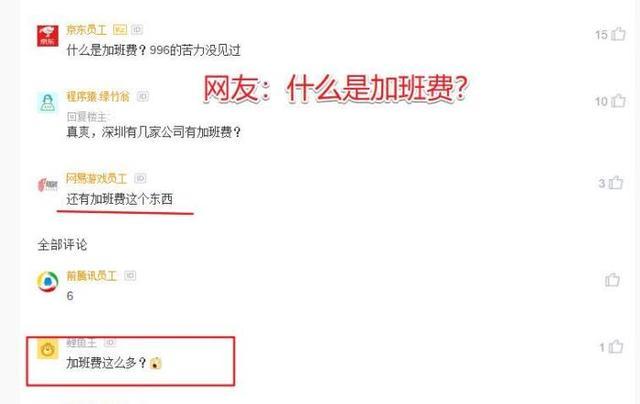Like the 程序猿·绿竹翁 comment with 10 likes
Screen dimensions: 640x404
(618, 100)
